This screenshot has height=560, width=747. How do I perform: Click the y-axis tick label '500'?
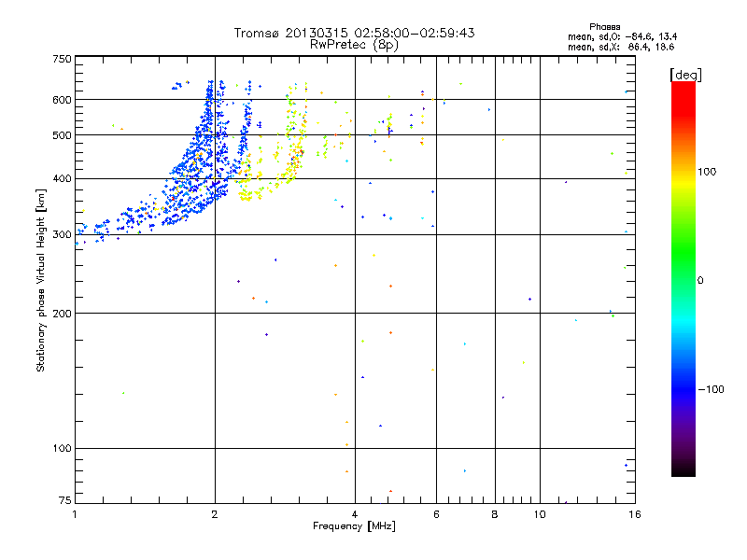(x=62, y=135)
